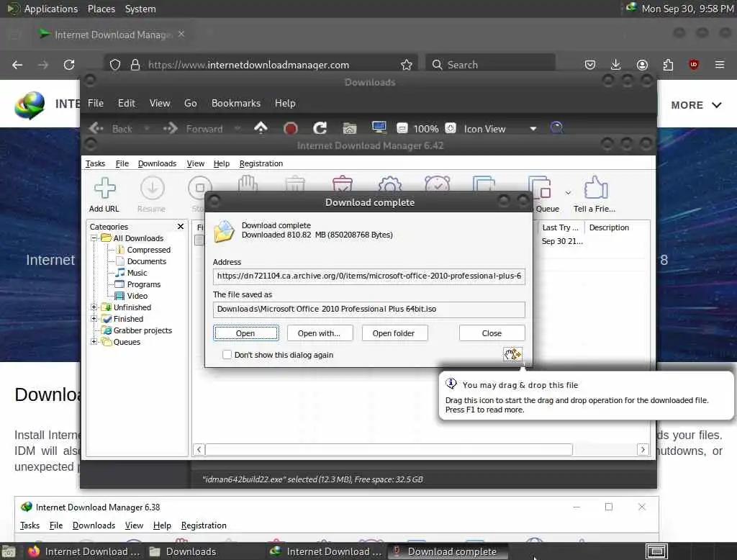Click the Save to Pocket icon
This screenshot has width=737, height=560.
coord(590,65)
